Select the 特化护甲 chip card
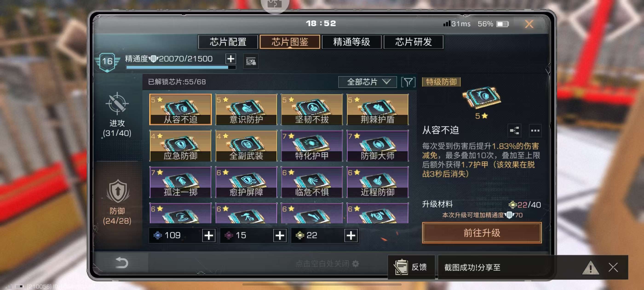The height and width of the screenshot is (290, 644). [311, 146]
